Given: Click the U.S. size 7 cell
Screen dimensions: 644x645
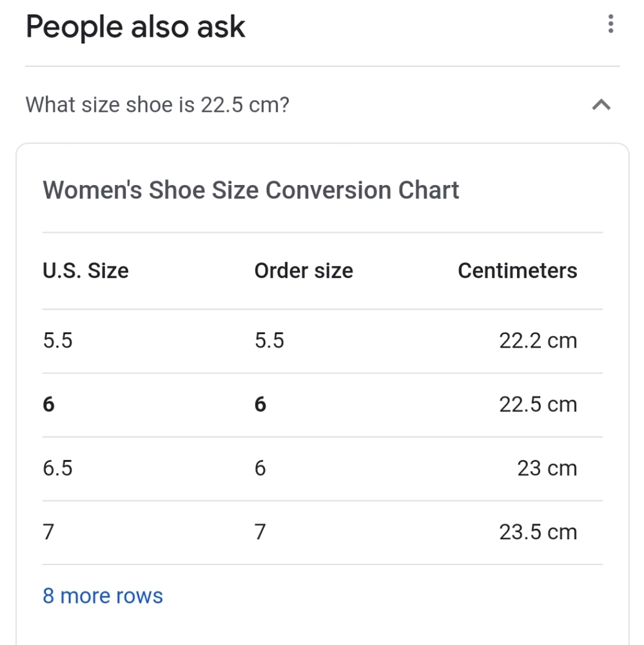Looking at the screenshot, I should pyautogui.click(x=48, y=532).
